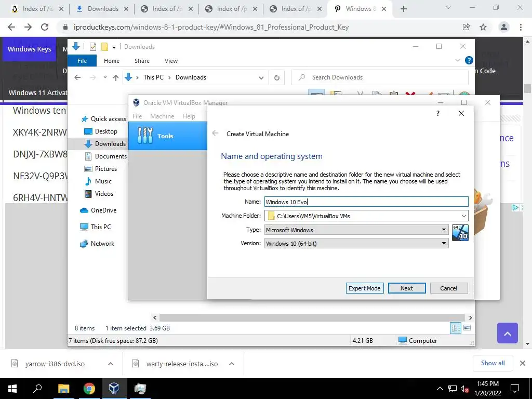Click Explorer help question mark icon

469,60
